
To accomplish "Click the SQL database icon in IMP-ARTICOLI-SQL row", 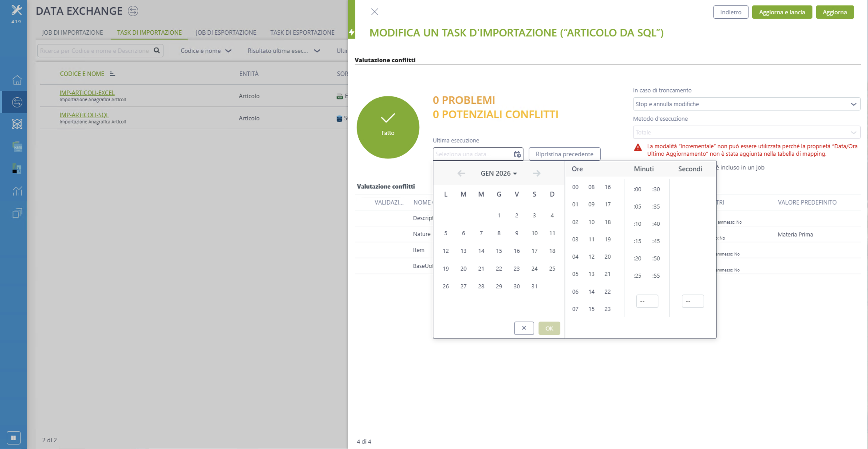I will (x=339, y=118).
